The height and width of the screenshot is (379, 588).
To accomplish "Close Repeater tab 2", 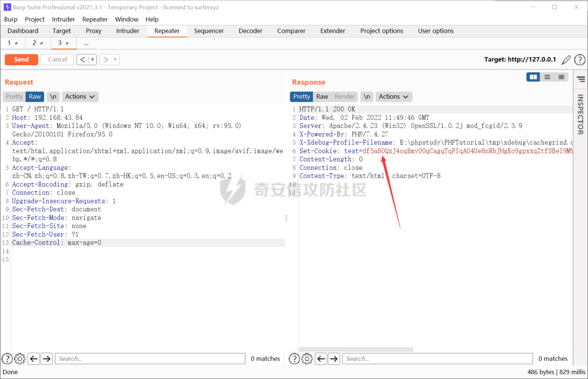I will pyautogui.click(x=41, y=44).
